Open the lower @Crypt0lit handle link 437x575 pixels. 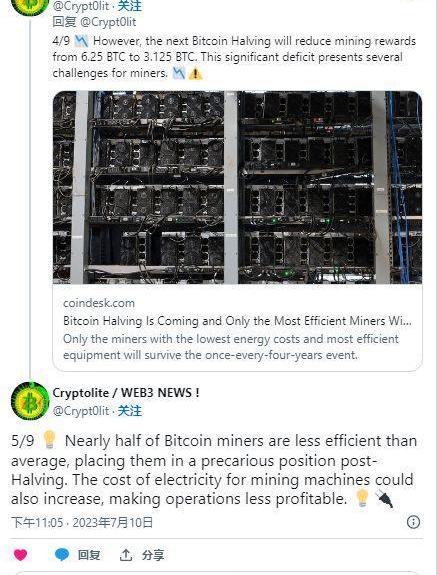click(81, 411)
